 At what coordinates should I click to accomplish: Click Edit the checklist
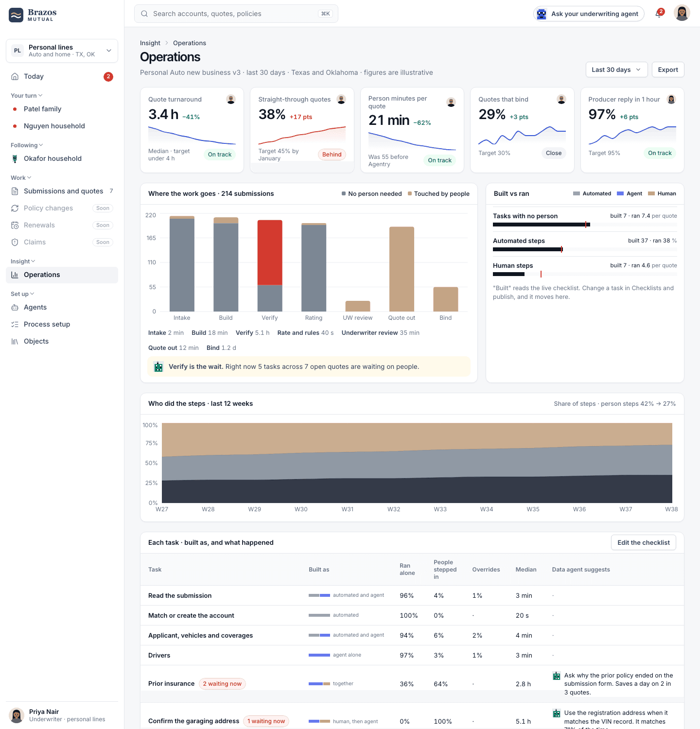pyautogui.click(x=644, y=542)
